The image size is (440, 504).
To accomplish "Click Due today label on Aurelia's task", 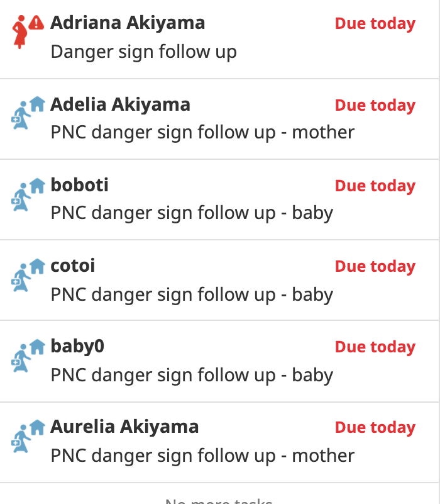I will [x=375, y=427].
